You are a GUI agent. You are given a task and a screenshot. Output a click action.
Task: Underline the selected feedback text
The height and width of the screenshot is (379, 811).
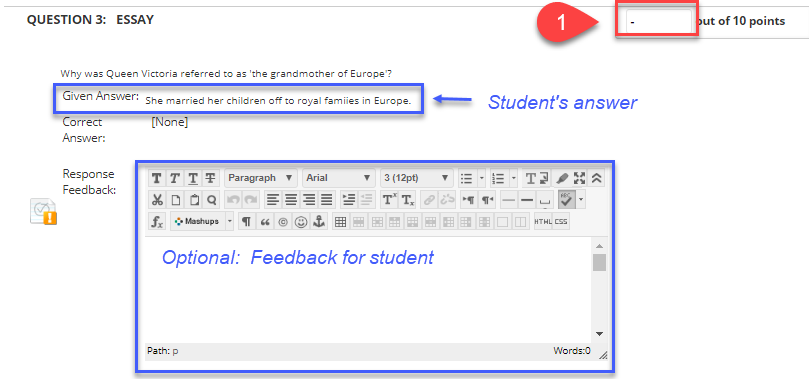tap(193, 178)
